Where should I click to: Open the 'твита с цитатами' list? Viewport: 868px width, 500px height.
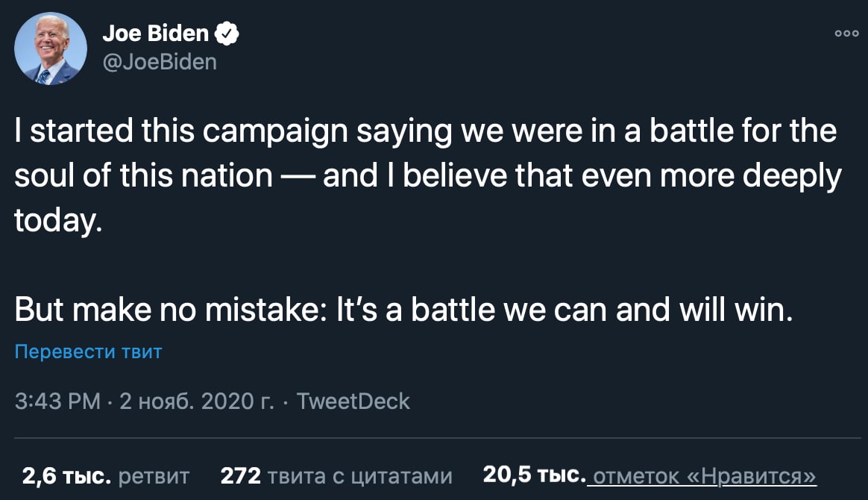click(360, 475)
